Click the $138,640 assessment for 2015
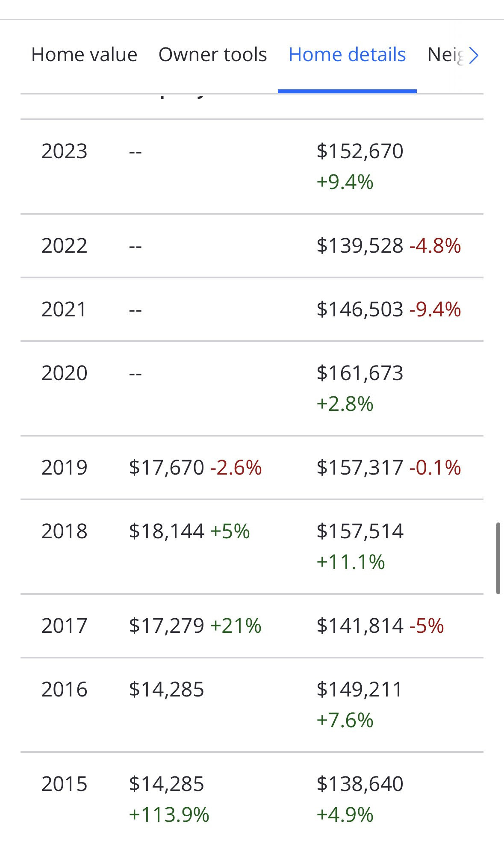504x841 pixels. (x=360, y=784)
